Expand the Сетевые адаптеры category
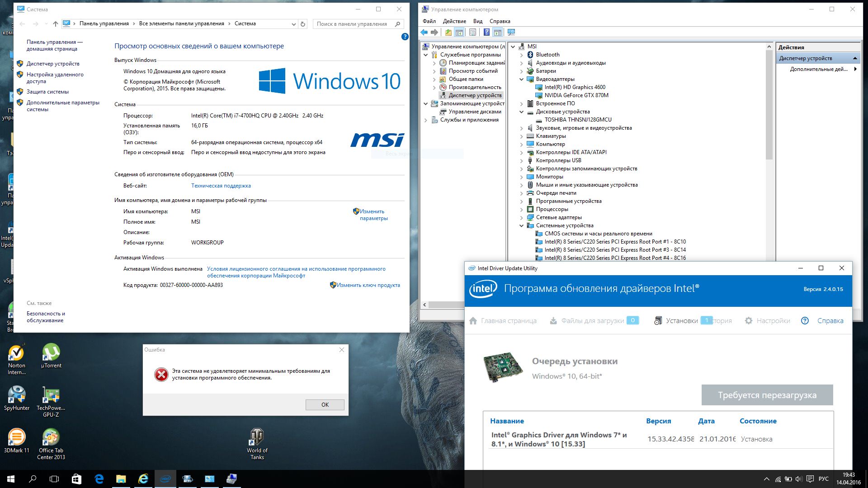Screen dimensions: 868x488 click(521, 217)
